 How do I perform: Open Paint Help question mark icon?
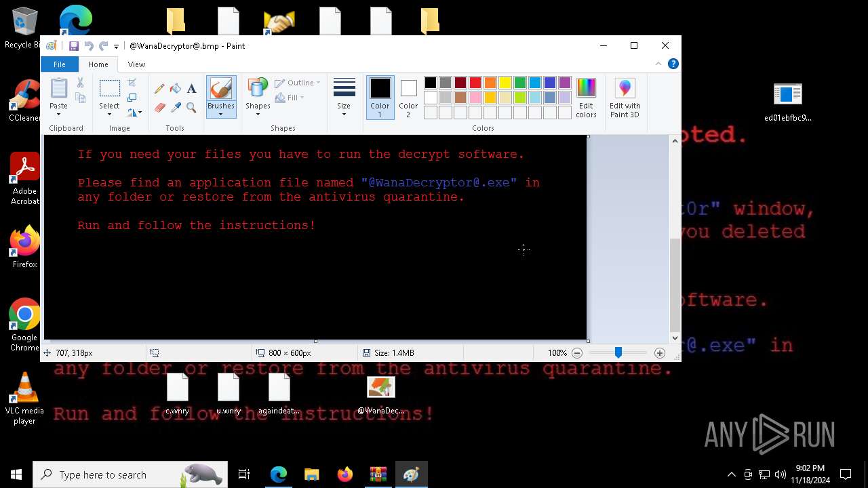pos(673,64)
